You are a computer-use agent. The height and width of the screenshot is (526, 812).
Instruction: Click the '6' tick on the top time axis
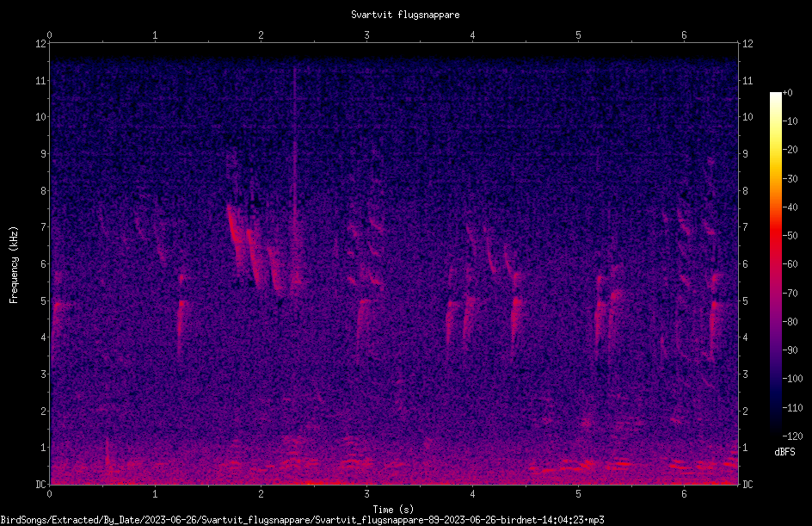(x=684, y=35)
